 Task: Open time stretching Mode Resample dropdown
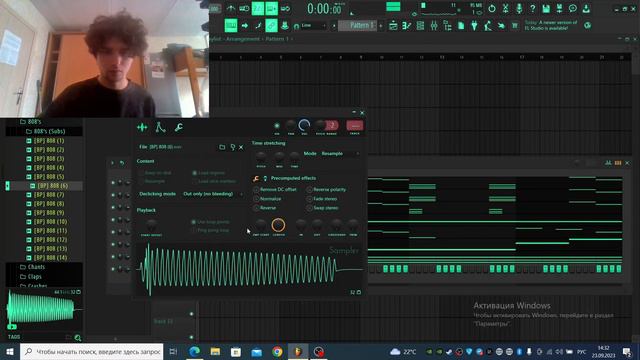coord(340,153)
